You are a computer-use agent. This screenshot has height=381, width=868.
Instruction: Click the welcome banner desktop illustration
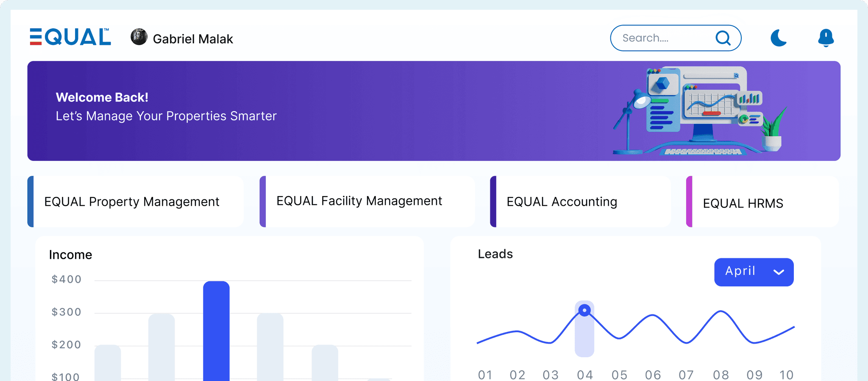[x=699, y=111]
